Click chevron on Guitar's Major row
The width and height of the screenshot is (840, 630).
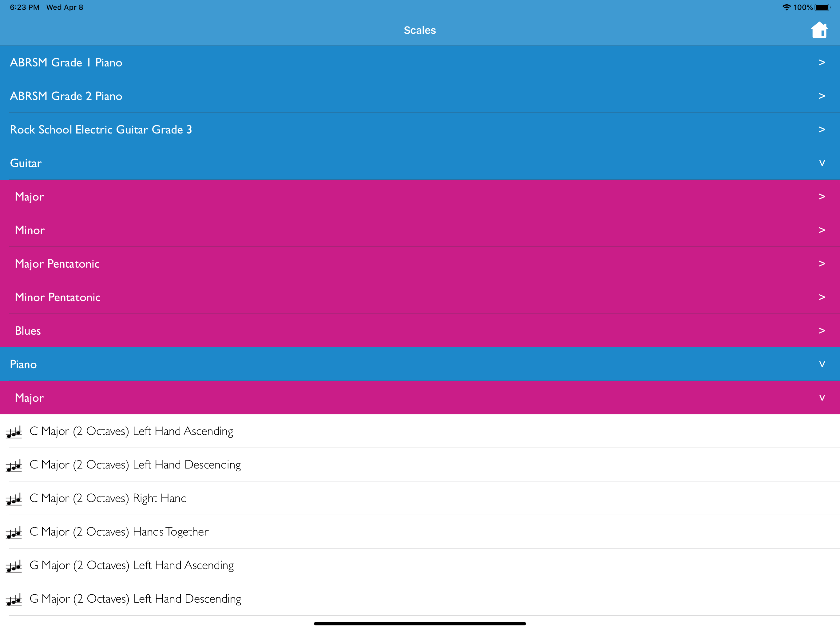pos(822,197)
